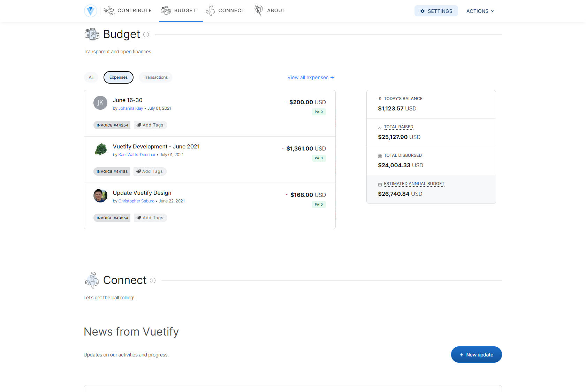The image size is (586, 392).
Task: Open Settings
Action: 436,11
